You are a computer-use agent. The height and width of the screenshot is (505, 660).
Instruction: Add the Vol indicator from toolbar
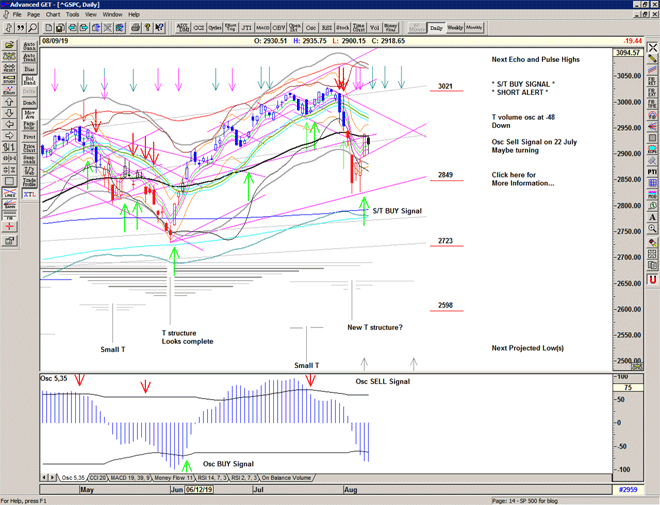pyautogui.click(x=375, y=28)
